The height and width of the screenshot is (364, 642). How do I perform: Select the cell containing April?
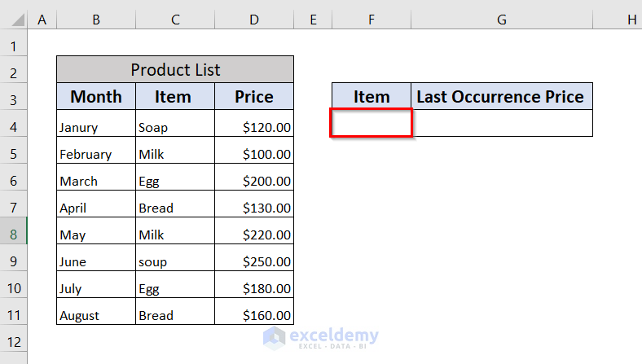96,208
